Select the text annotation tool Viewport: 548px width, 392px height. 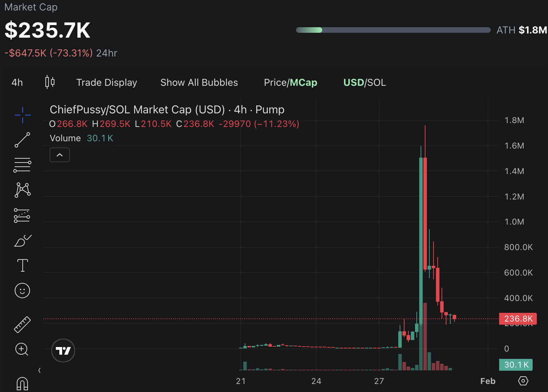point(22,265)
